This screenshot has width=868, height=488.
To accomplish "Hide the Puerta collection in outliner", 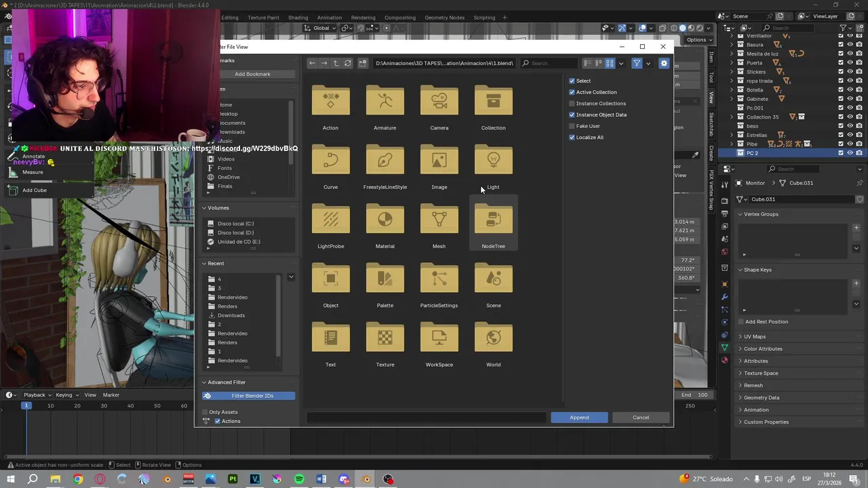I will [x=850, y=62].
